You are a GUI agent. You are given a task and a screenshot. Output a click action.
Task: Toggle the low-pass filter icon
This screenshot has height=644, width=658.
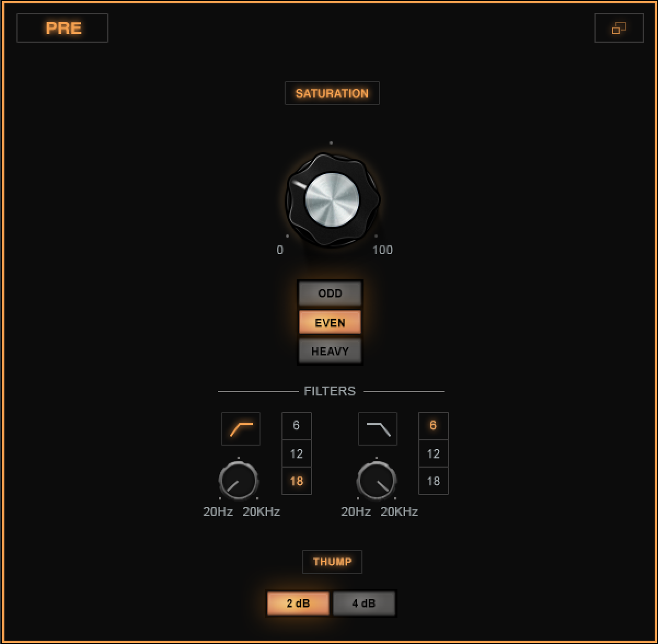[x=378, y=429]
